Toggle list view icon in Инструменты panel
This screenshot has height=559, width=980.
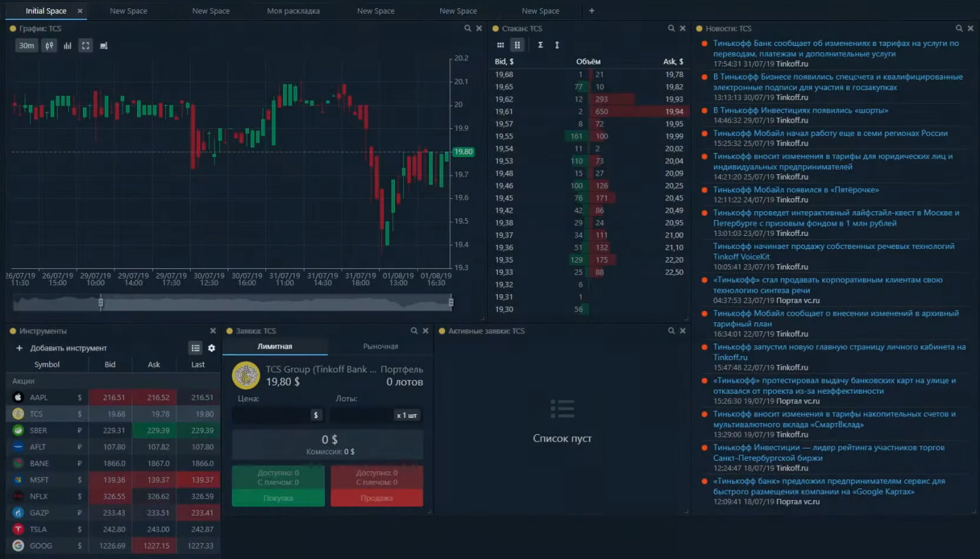[x=195, y=348]
